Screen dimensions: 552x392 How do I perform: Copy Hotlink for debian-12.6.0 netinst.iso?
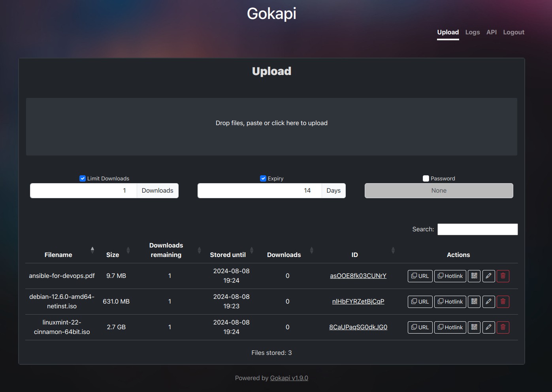point(450,302)
